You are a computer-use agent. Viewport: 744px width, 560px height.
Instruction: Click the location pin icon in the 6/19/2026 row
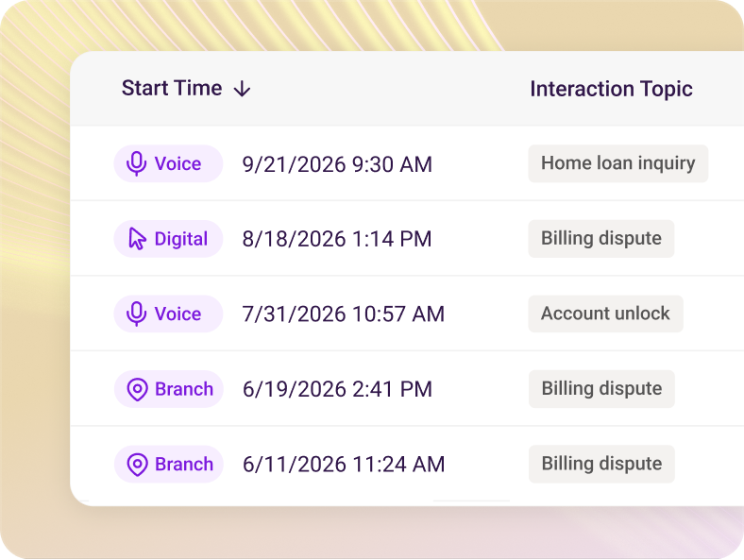pos(137,389)
